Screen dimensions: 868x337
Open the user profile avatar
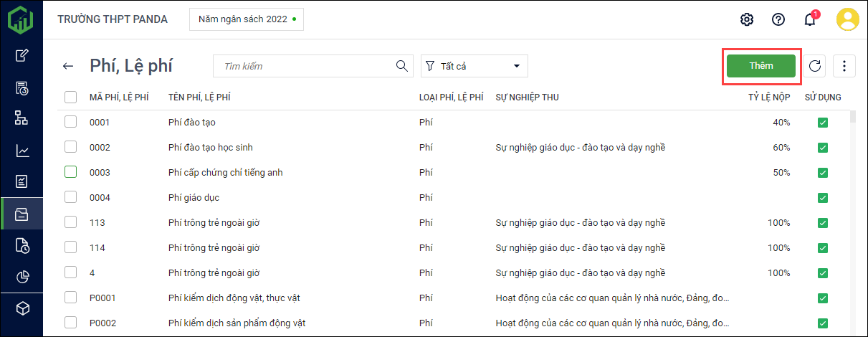coord(848,19)
